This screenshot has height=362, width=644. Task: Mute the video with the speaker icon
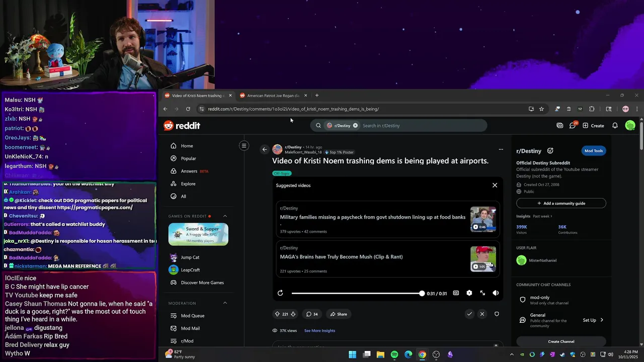[x=496, y=293]
